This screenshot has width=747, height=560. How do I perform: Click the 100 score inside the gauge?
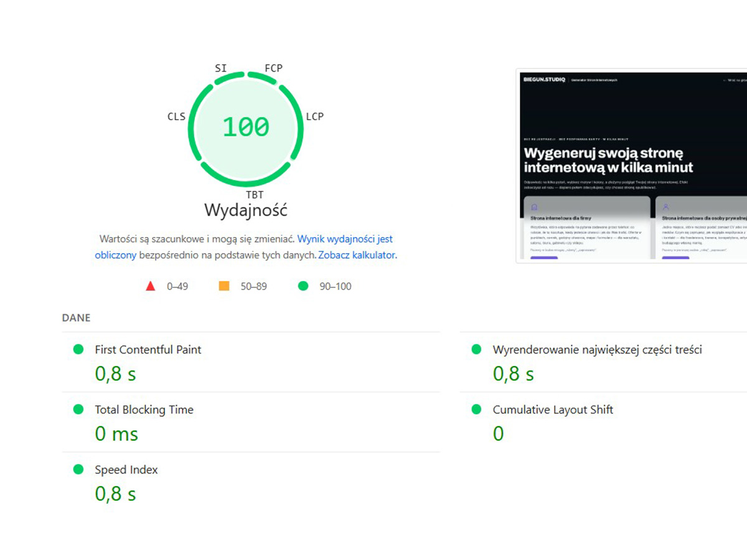click(246, 128)
